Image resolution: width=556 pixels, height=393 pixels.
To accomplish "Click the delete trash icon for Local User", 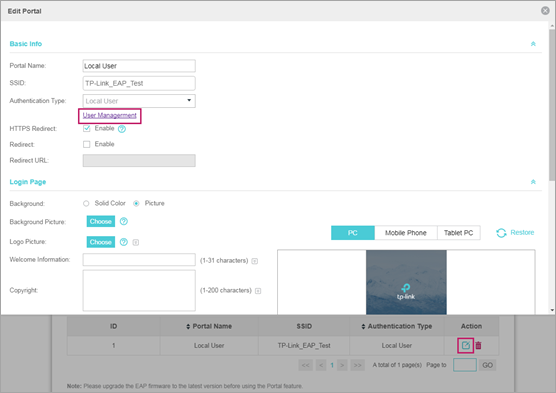I will 478,345.
